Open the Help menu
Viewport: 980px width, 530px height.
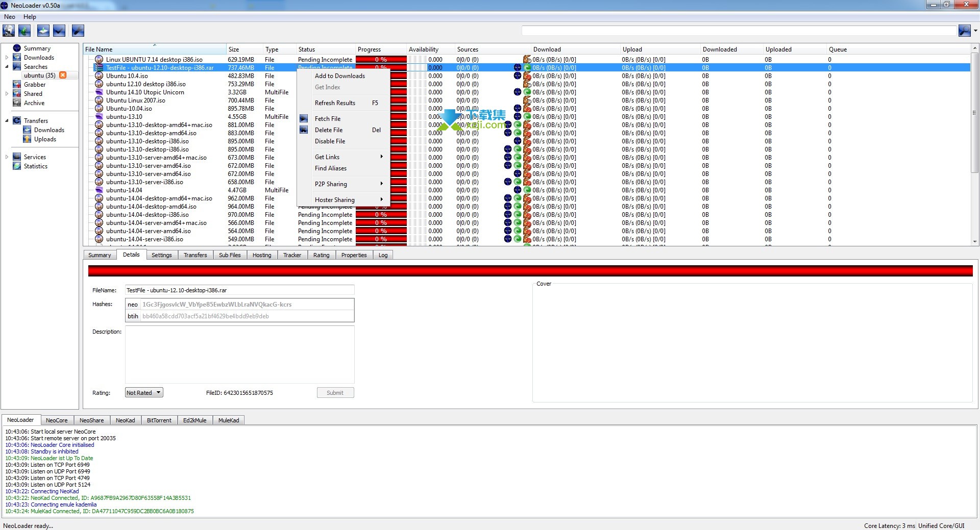pyautogui.click(x=30, y=17)
